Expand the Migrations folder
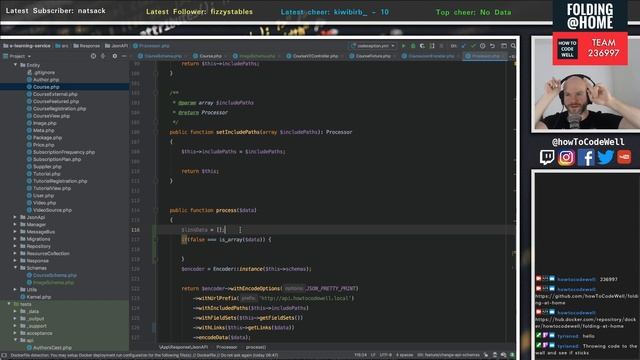The height and width of the screenshot is (360, 640). point(16,239)
